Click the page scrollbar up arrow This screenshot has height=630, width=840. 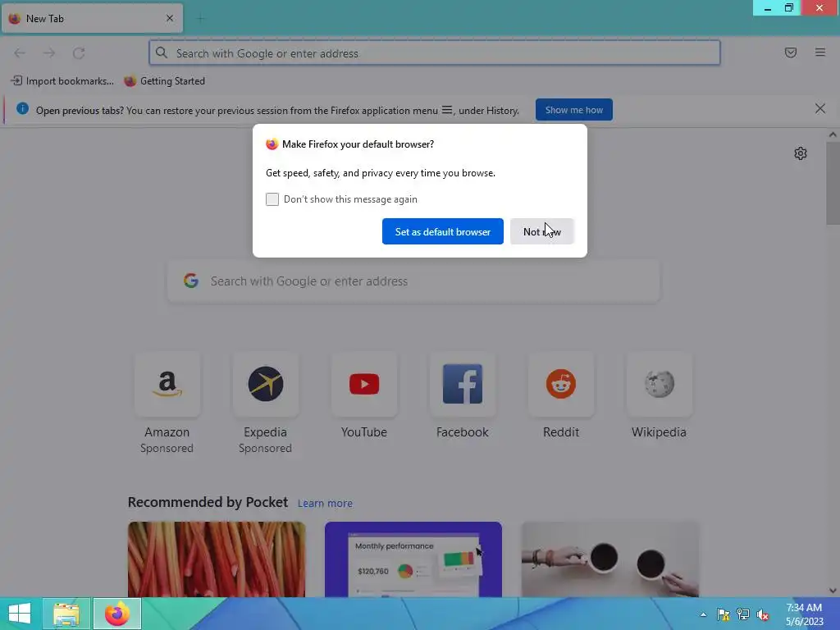click(x=833, y=135)
